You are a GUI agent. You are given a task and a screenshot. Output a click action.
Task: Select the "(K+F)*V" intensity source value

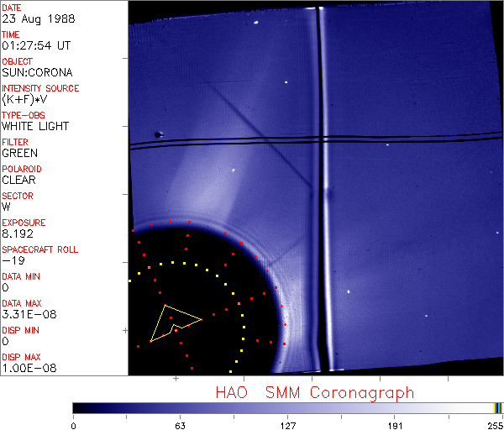pos(25,99)
